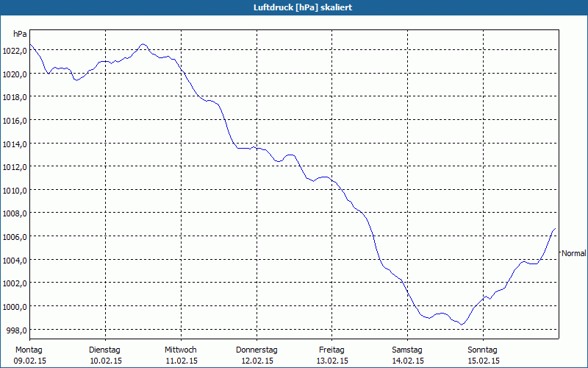
Task: Click the 1014,0 axis value
Action: click(15, 144)
